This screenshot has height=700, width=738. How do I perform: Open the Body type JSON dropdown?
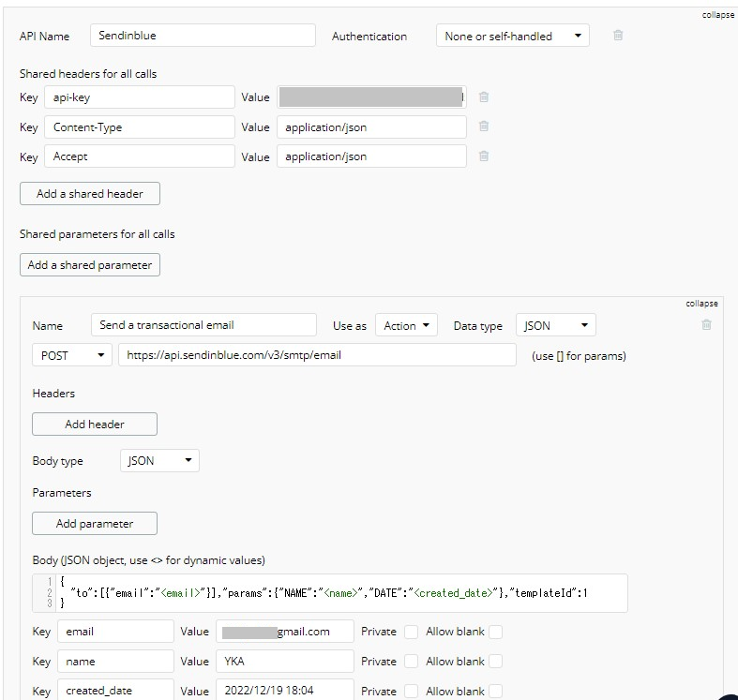(x=159, y=460)
